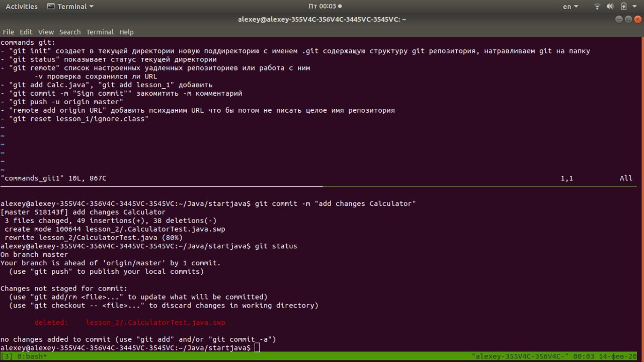
Task: Click the "remote add origin URL" line
Action: [x=198, y=110]
